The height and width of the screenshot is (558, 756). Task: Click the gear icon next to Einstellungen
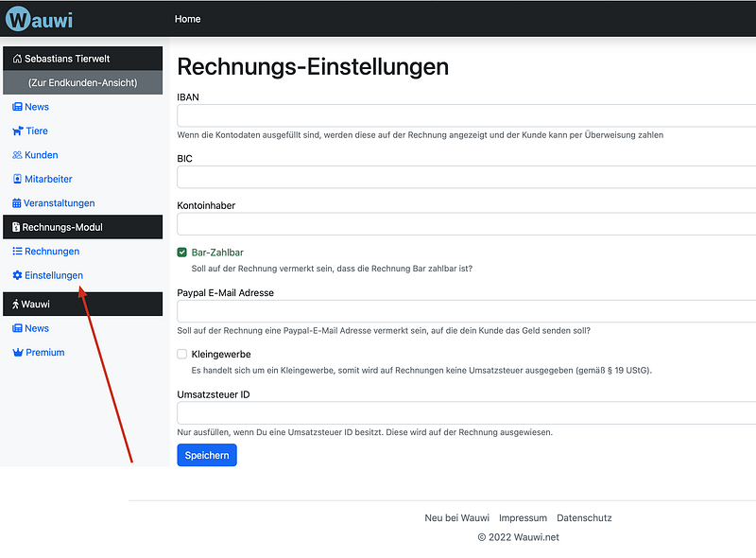click(17, 275)
